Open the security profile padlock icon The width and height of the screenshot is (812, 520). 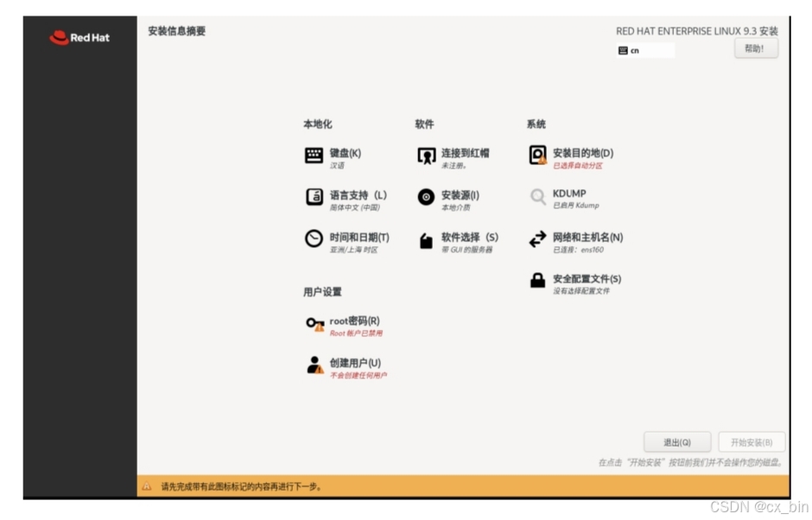(537, 280)
